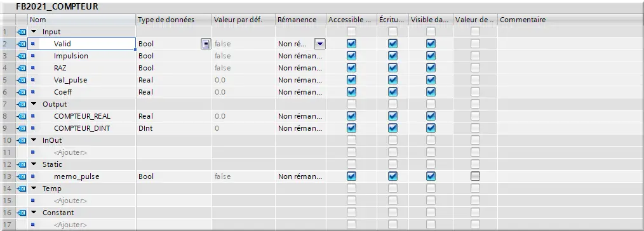Click the tag icon of Temp section
This screenshot has height=231, width=644.
click(x=22, y=188)
